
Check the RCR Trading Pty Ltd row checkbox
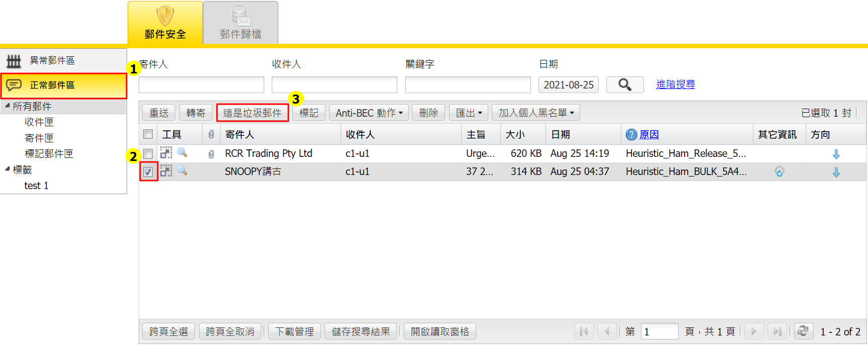pyautogui.click(x=148, y=153)
